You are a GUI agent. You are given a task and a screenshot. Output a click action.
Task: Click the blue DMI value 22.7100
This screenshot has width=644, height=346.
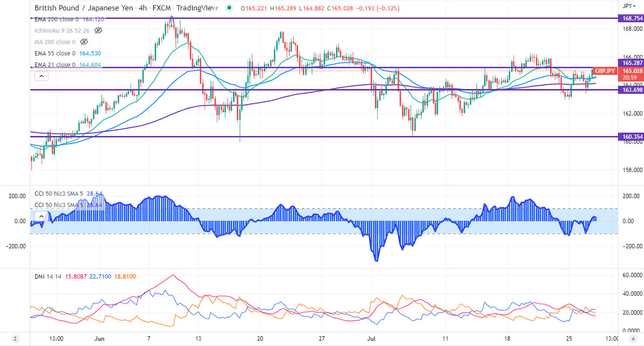pyautogui.click(x=100, y=276)
